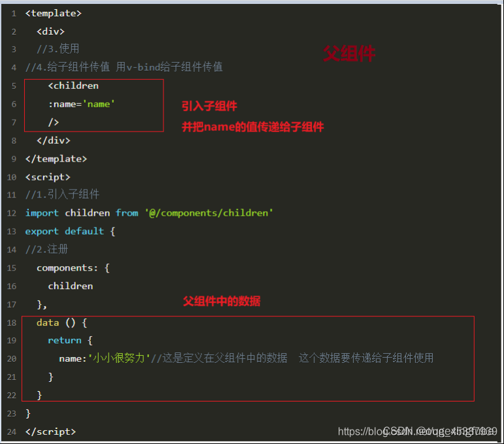
Task: Click the self-closing "/>" on line 7
Action: coord(54,122)
